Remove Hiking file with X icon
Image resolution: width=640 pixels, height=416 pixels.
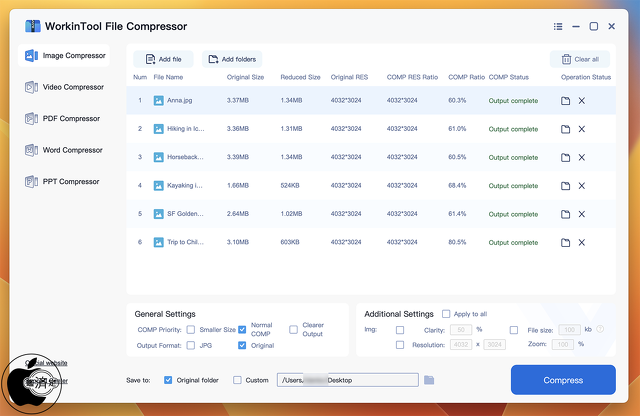[x=582, y=129]
